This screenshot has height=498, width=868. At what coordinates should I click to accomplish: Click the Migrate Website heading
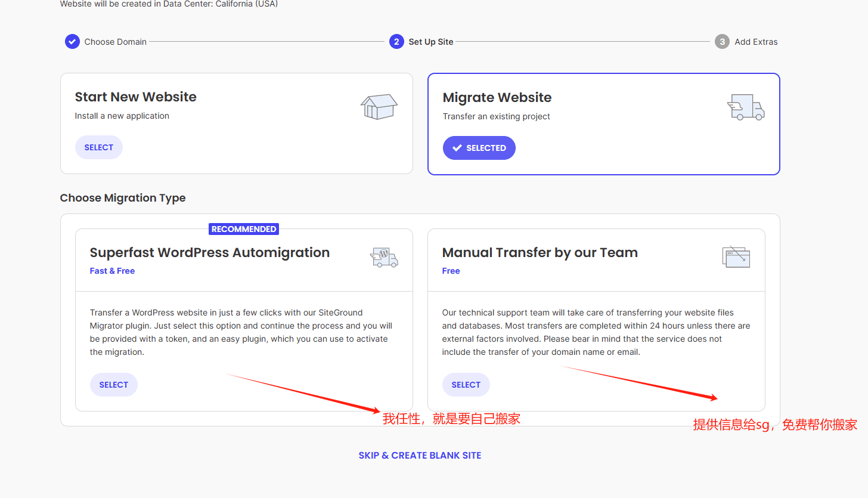[497, 97]
